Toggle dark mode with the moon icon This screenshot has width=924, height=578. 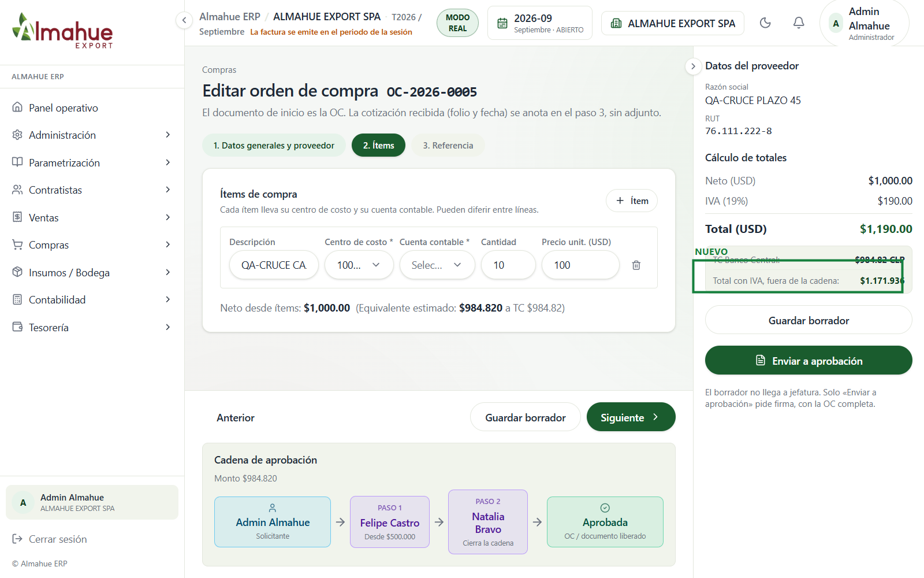click(765, 23)
